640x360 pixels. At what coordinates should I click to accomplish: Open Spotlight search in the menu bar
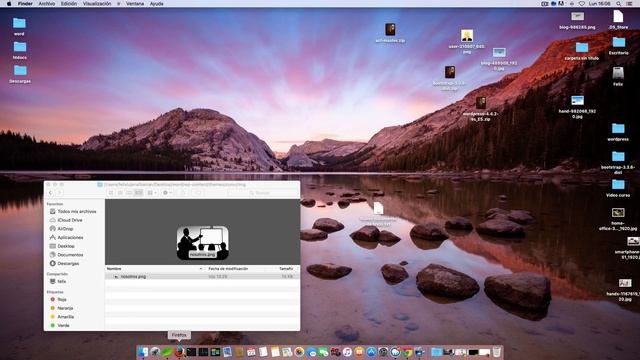coord(619,4)
